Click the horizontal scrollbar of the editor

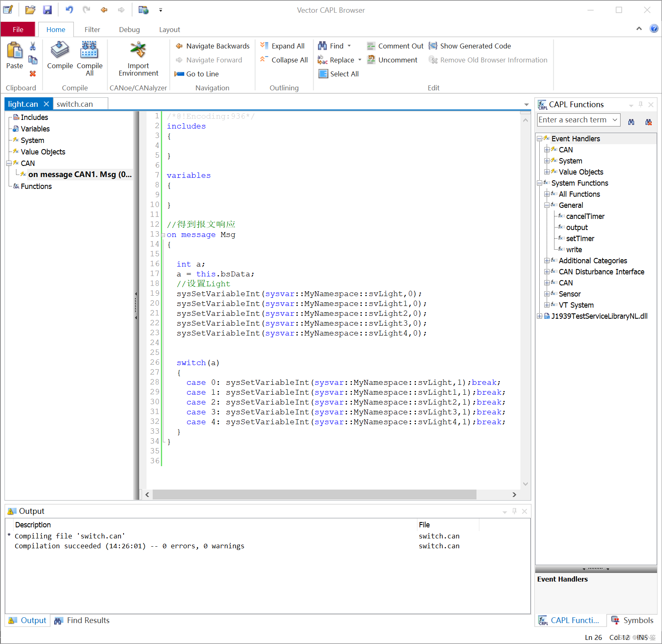click(x=314, y=494)
